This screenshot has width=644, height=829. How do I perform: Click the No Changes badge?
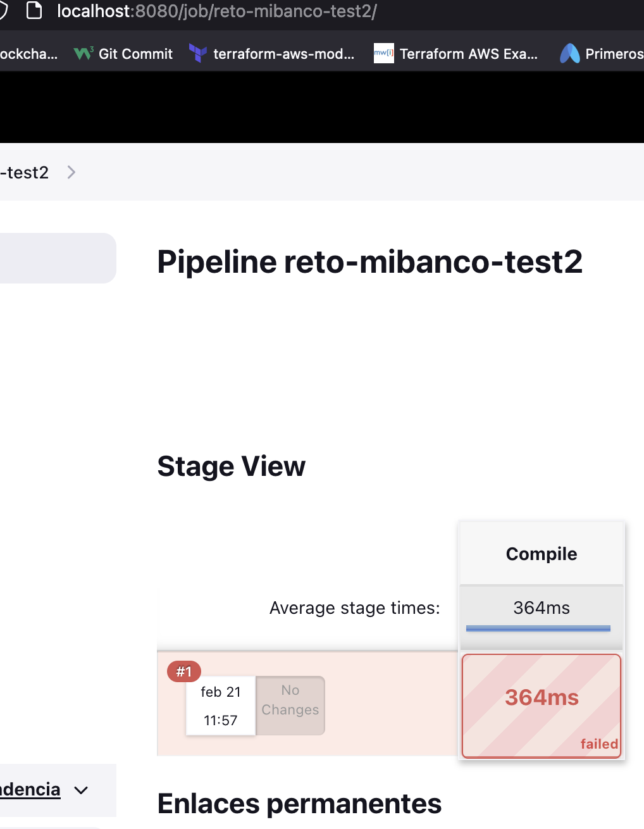(290, 700)
